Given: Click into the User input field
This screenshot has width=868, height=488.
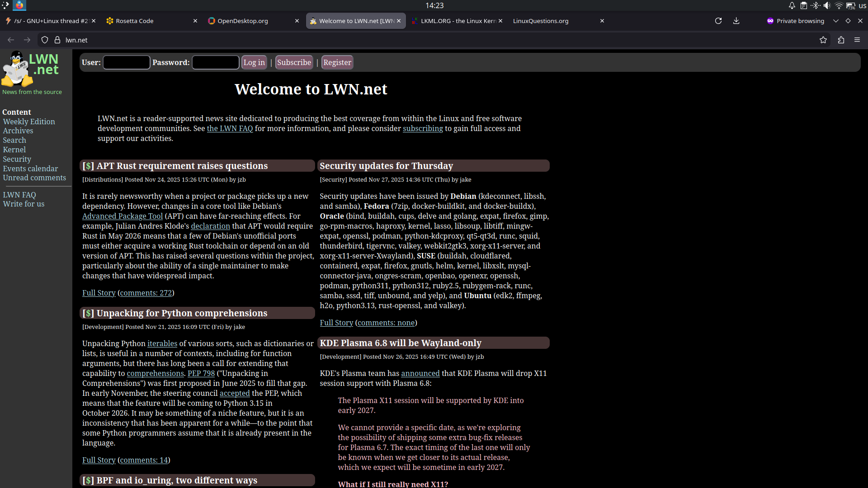Looking at the screenshot, I should pos(126,62).
